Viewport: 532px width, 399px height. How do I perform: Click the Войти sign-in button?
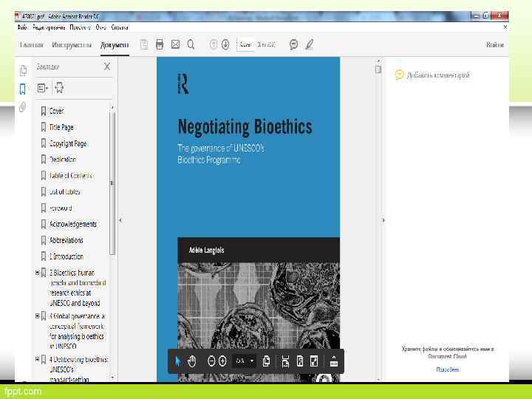point(494,45)
